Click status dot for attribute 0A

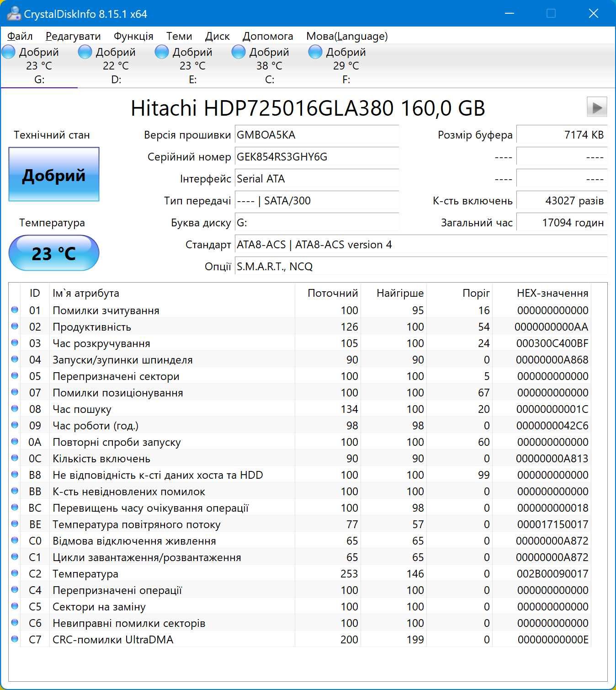point(15,441)
